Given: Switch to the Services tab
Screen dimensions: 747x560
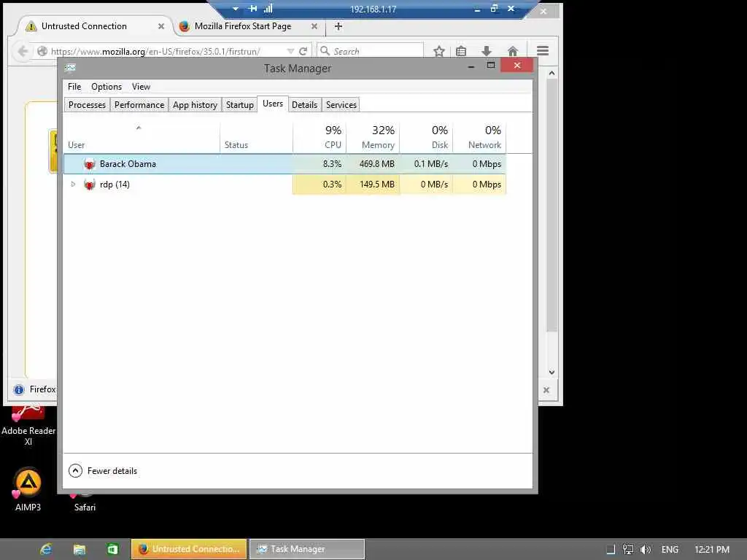Looking at the screenshot, I should tap(341, 105).
